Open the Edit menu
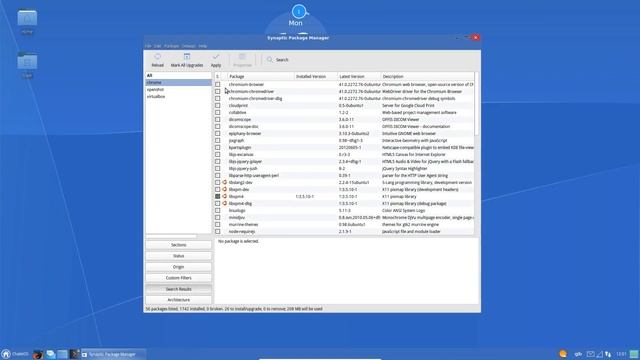The image size is (640, 360). click(158, 46)
